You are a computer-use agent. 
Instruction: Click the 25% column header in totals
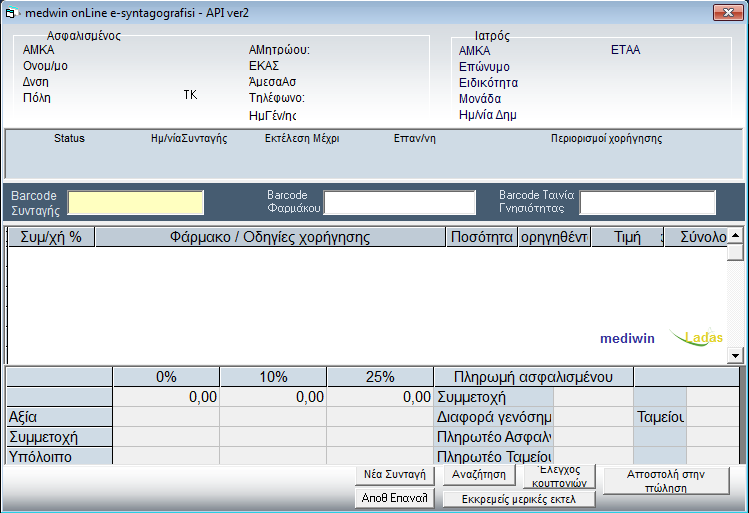(x=380, y=377)
